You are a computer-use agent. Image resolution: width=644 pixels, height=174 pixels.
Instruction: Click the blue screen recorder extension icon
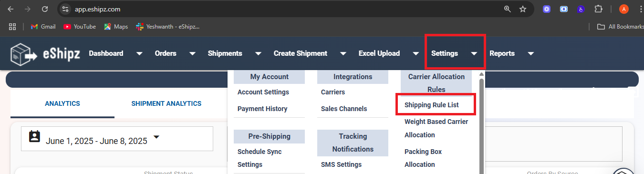tap(564, 9)
